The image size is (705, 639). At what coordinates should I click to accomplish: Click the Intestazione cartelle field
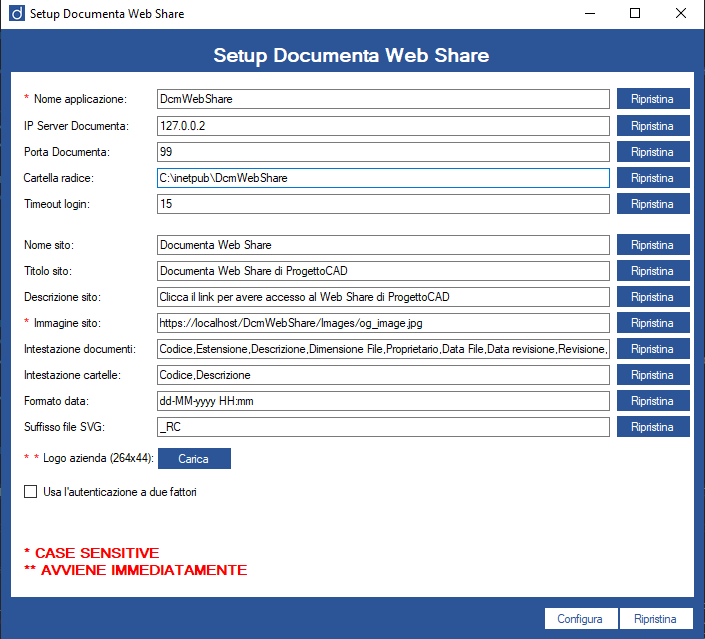(383, 375)
